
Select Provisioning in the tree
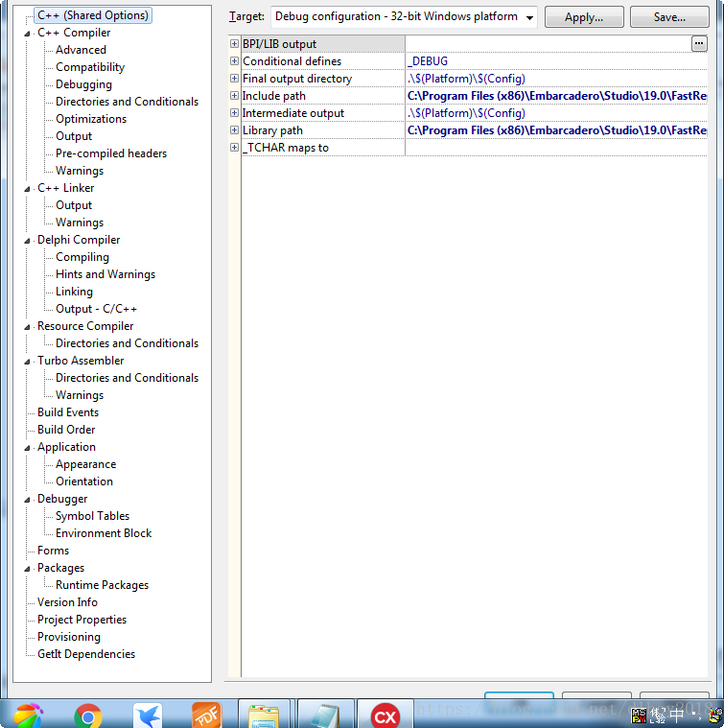pos(69,637)
